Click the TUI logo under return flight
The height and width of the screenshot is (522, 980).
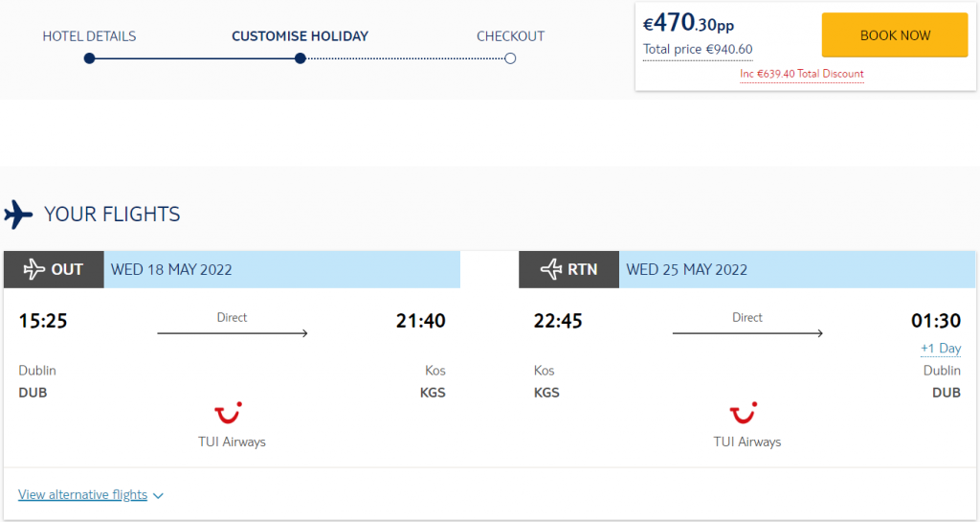[x=743, y=413]
